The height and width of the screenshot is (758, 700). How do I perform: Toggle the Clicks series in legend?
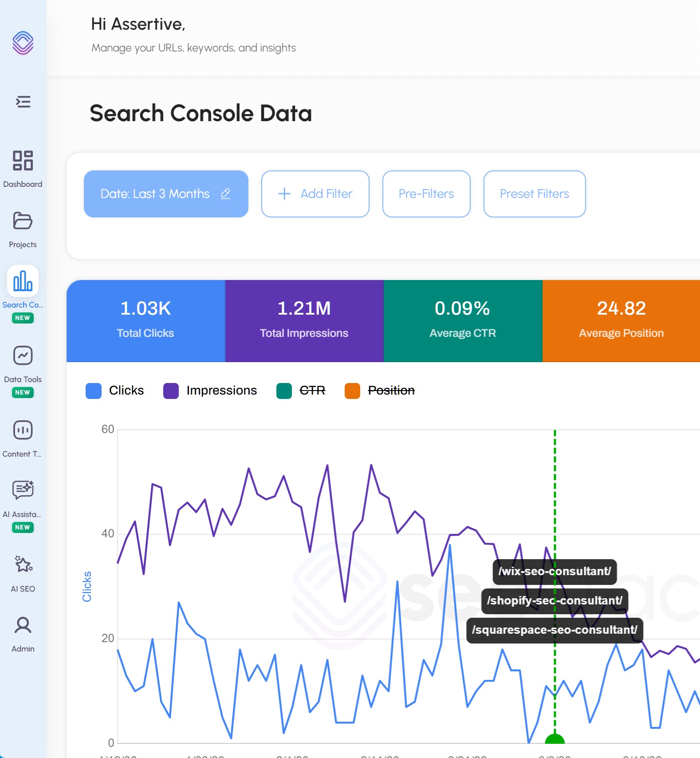tap(115, 391)
